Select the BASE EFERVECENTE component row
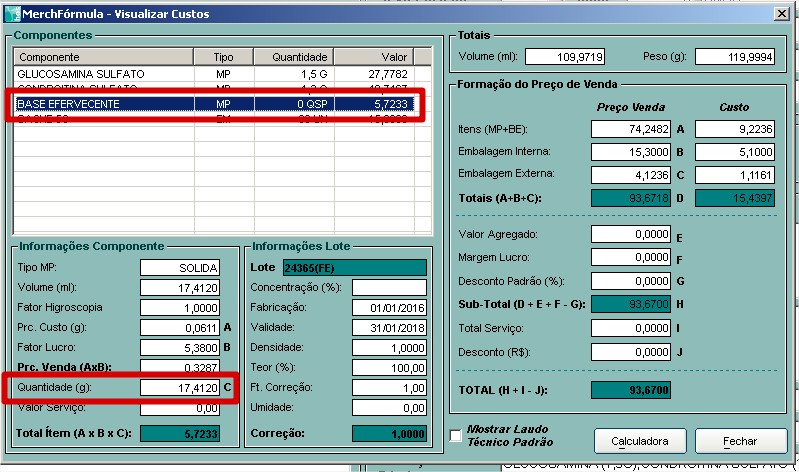 point(214,104)
